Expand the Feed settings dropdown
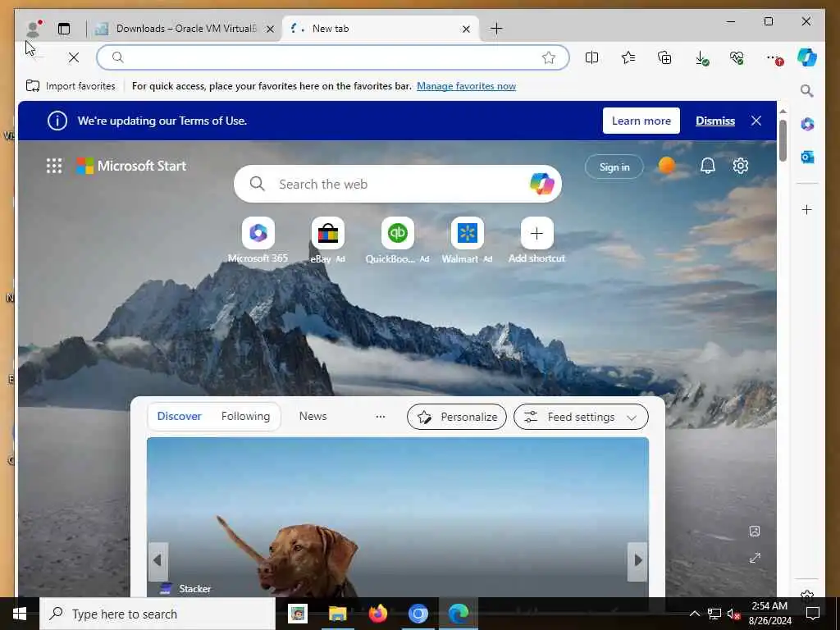The height and width of the screenshot is (630, 840). 581,417
